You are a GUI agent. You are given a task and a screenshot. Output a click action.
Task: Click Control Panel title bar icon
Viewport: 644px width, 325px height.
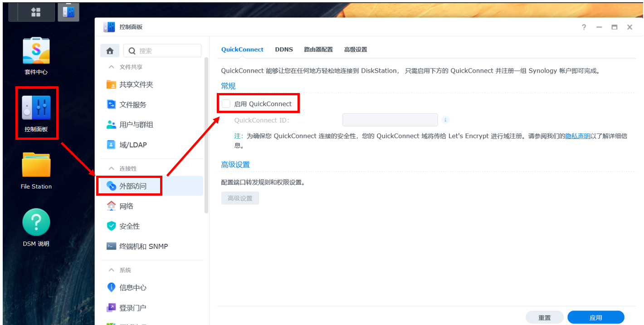coord(109,27)
